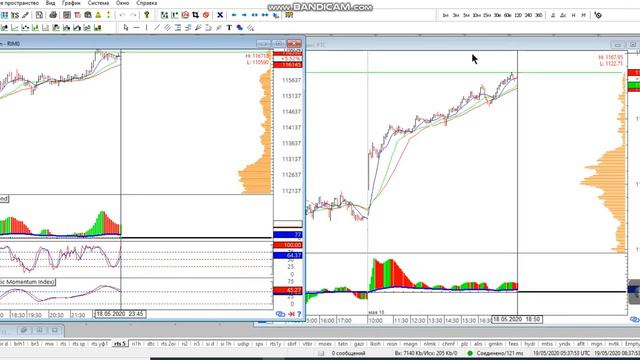Switch to 120-minute timeframe
This screenshot has height=360, width=640.
point(518,15)
